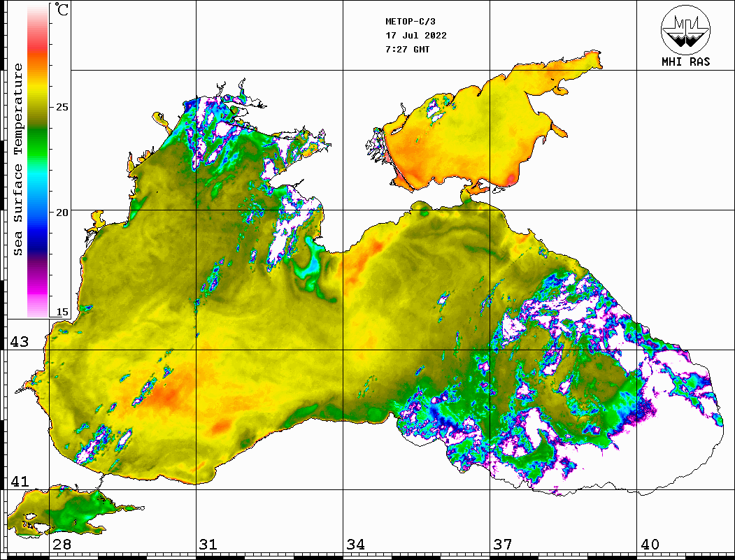
Task: Click longitude label 37
Action: point(503,544)
